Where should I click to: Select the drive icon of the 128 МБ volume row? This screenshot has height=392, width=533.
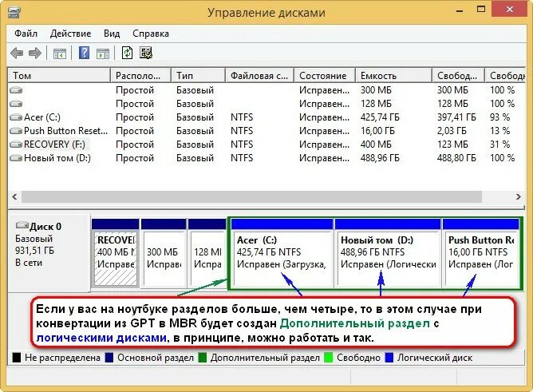16,104
